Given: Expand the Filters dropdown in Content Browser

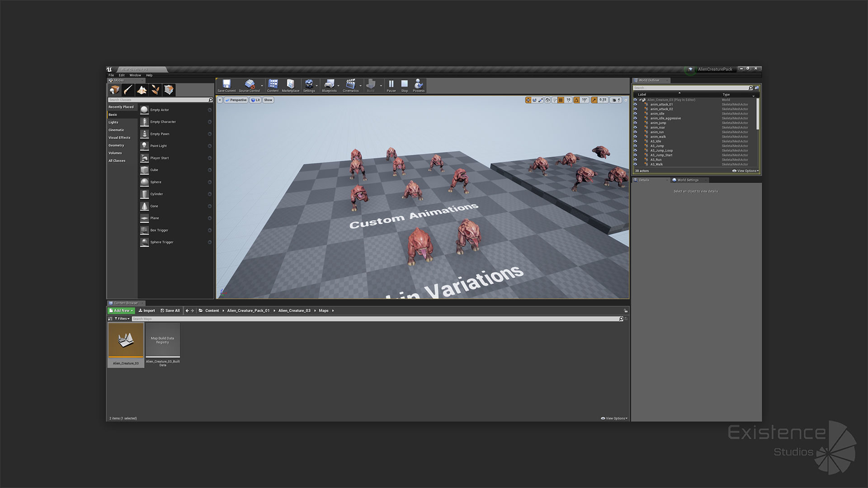Looking at the screenshot, I should (122, 319).
